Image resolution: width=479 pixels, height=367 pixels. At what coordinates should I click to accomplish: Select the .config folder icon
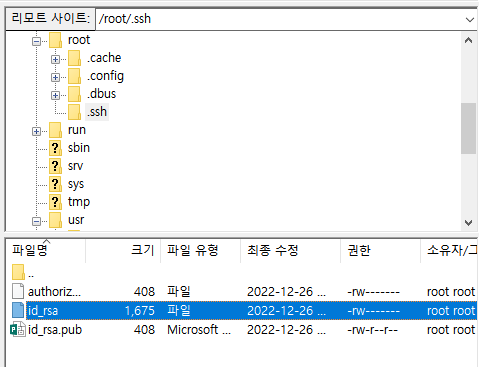pyautogui.click(x=74, y=76)
